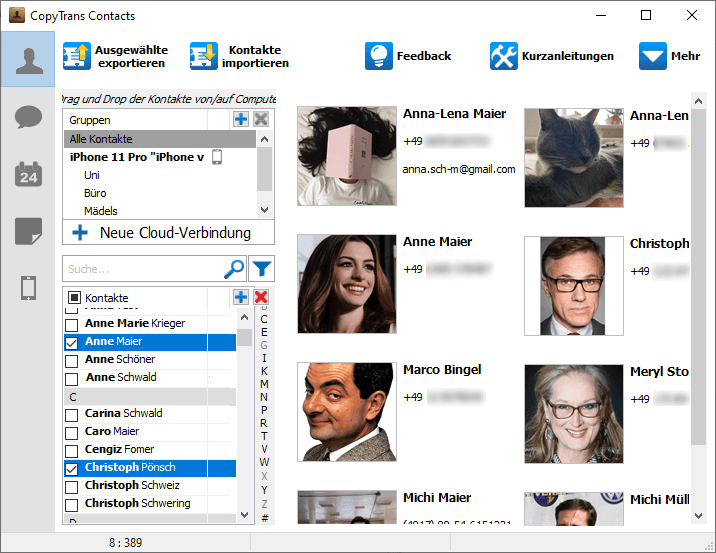716x553 pixels.
Task: Click the contact cards scrollbar thumb
Action: 698,279
